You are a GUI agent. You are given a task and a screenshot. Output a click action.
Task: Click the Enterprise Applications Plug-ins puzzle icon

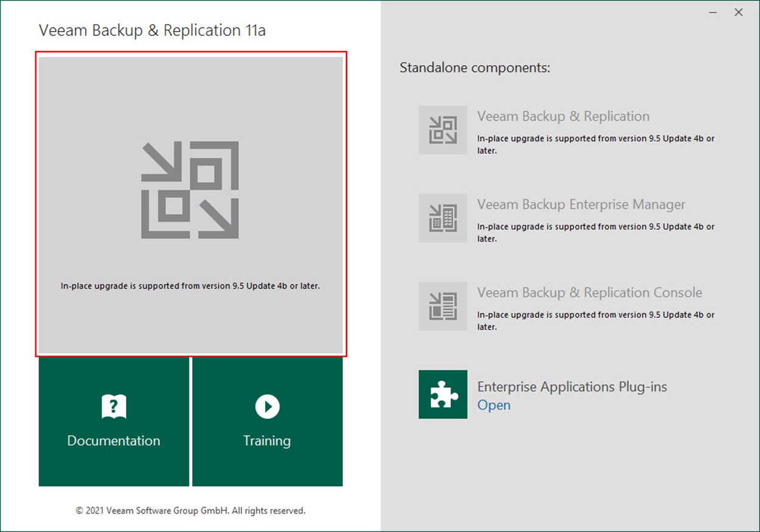click(x=443, y=395)
